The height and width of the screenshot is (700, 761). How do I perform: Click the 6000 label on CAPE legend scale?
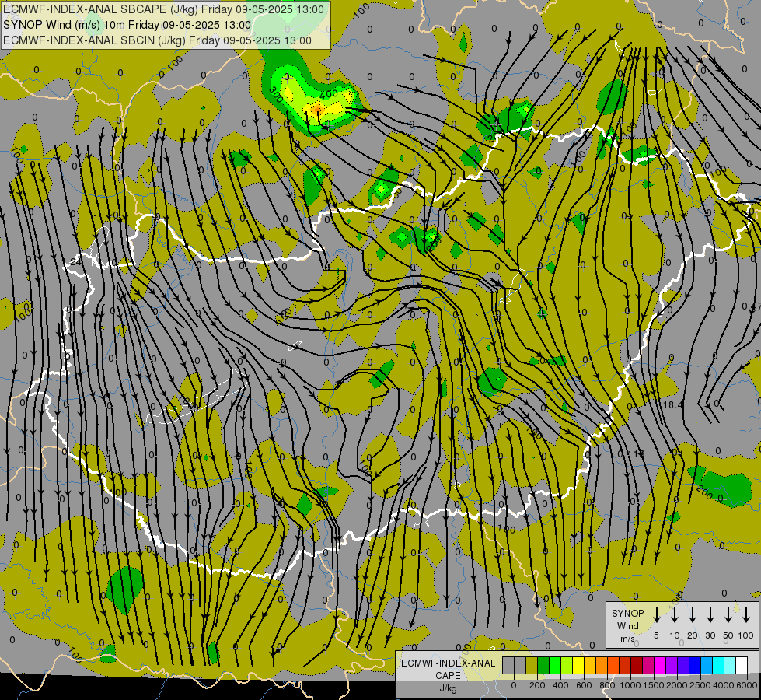pos(747,685)
